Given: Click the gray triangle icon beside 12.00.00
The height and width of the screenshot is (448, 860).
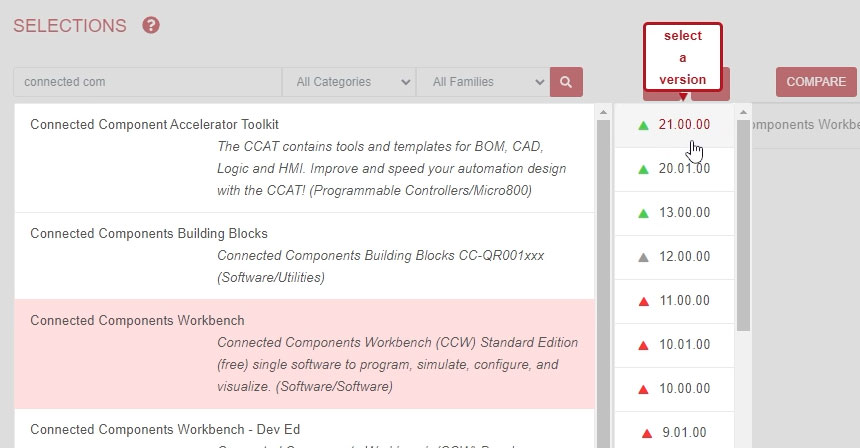Looking at the screenshot, I should click(x=643, y=257).
